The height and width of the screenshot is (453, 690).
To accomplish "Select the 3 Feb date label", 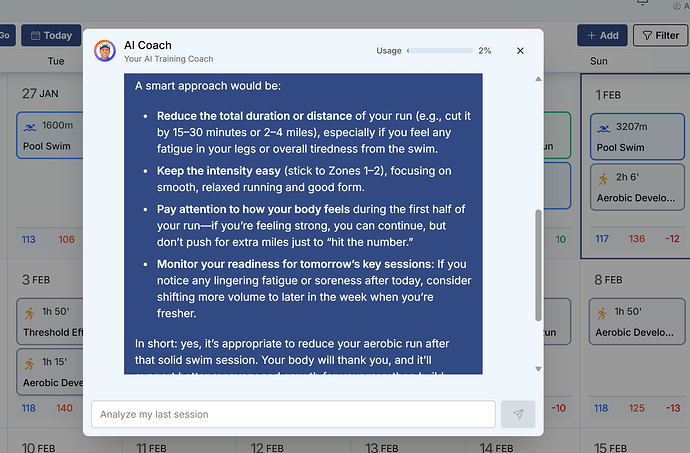I will (x=36, y=280).
